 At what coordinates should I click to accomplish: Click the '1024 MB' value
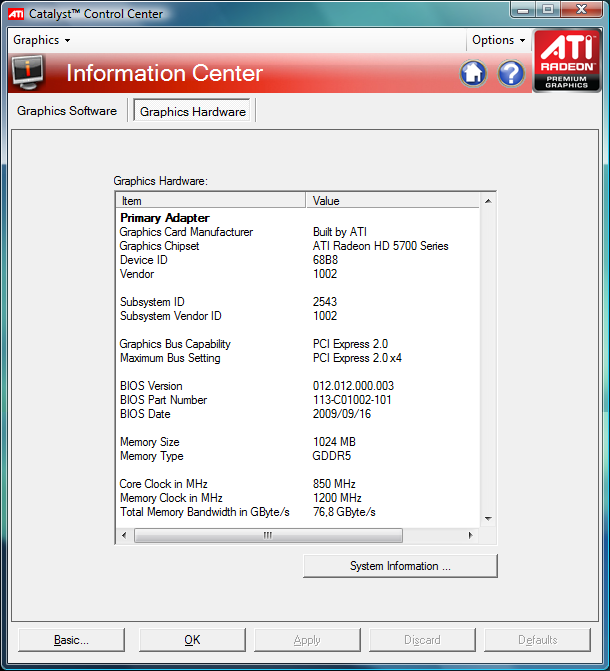pos(334,442)
